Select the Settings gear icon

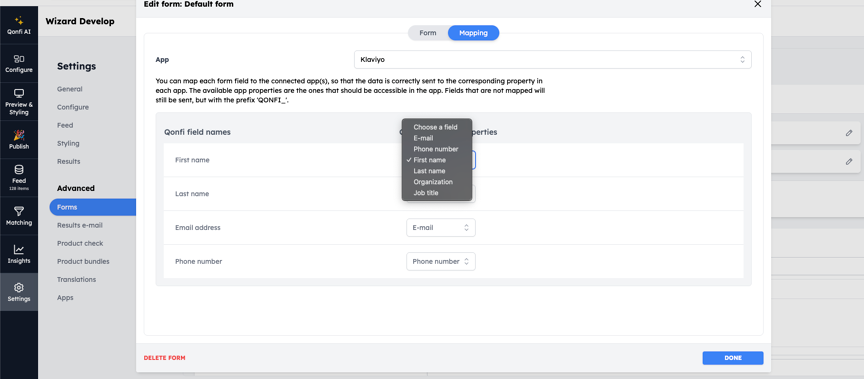tap(19, 288)
